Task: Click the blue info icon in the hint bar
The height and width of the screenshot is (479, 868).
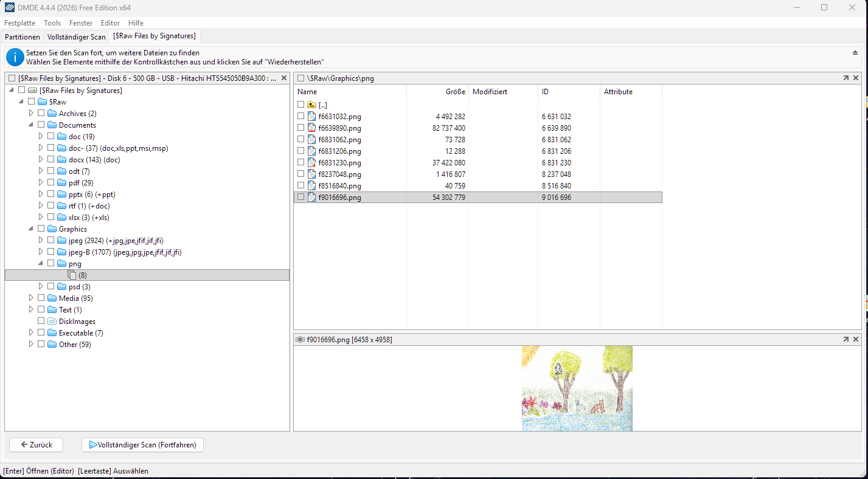Action: [15, 57]
